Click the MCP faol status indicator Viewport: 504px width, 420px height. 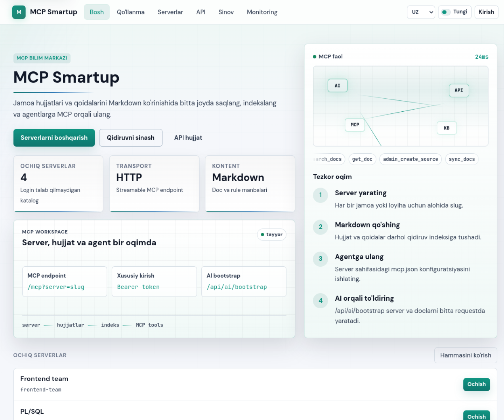(x=328, y=56)
